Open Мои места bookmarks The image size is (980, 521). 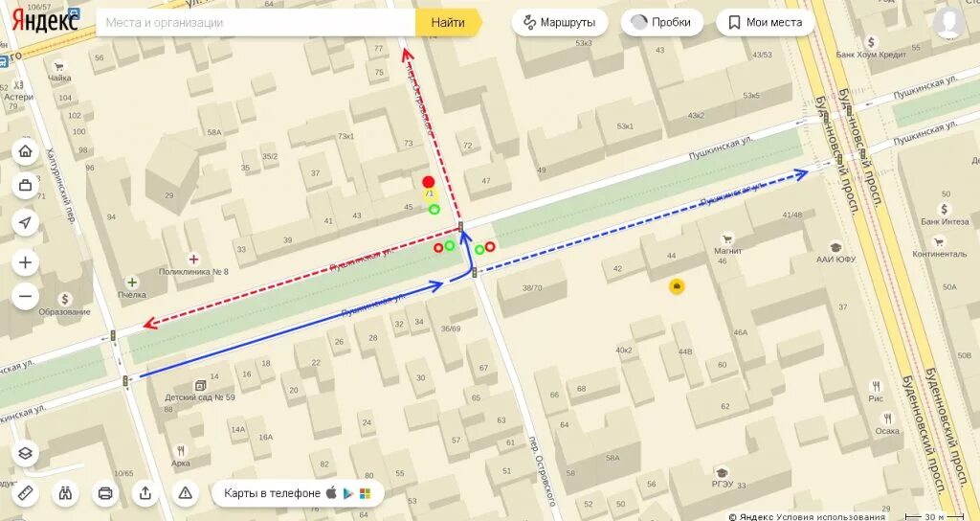(x=766, y=23)
